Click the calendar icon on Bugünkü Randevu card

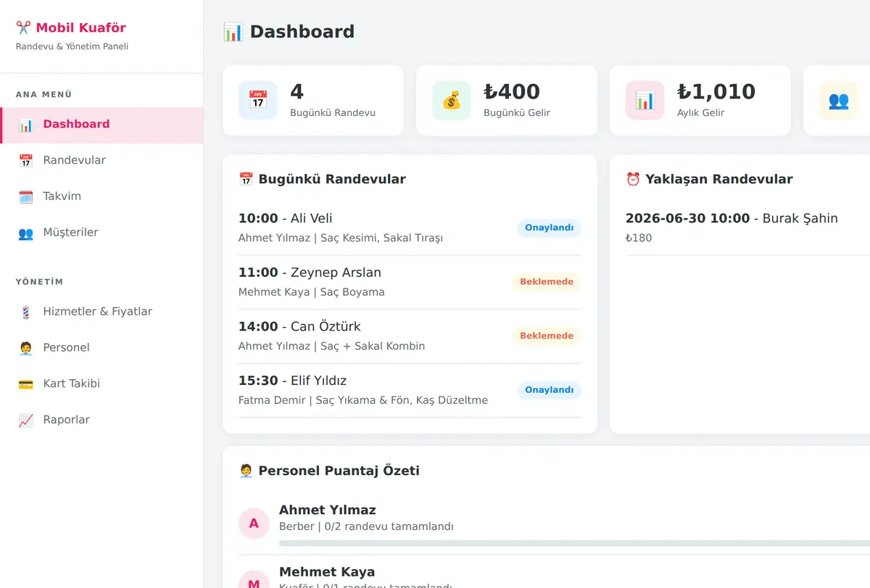(258, 100)
